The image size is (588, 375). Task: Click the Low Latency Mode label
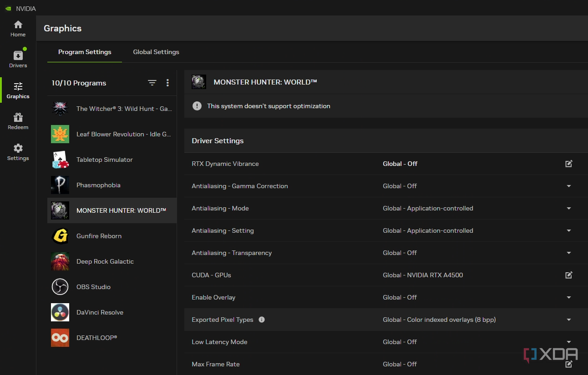[219, 342]
